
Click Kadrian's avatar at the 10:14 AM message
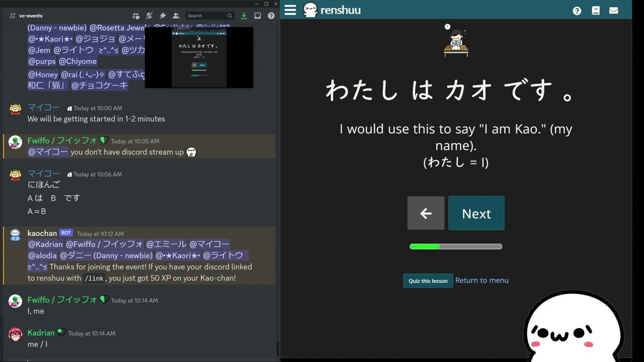(16, 334)
